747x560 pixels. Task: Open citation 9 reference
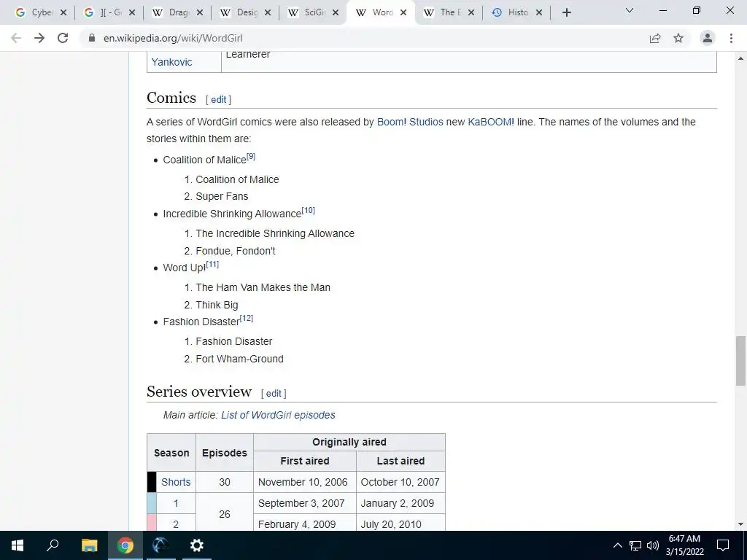click(251, 156)
